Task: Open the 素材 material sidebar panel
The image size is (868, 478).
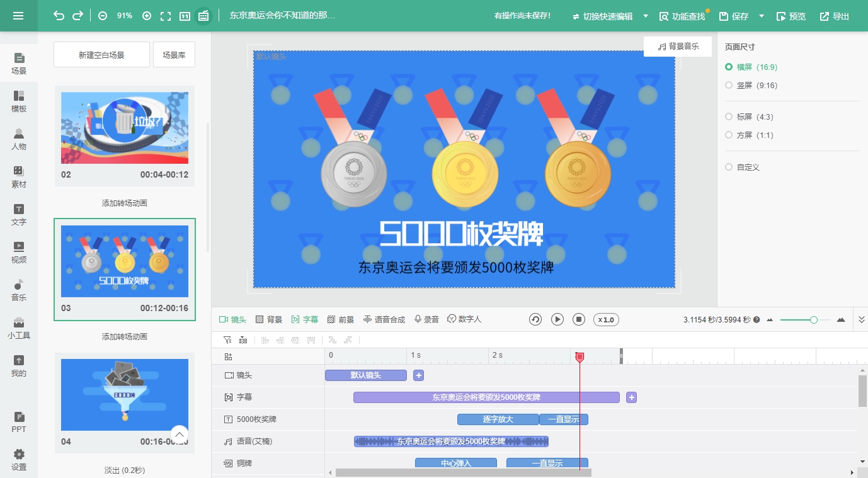Action: tap(19, 177)
